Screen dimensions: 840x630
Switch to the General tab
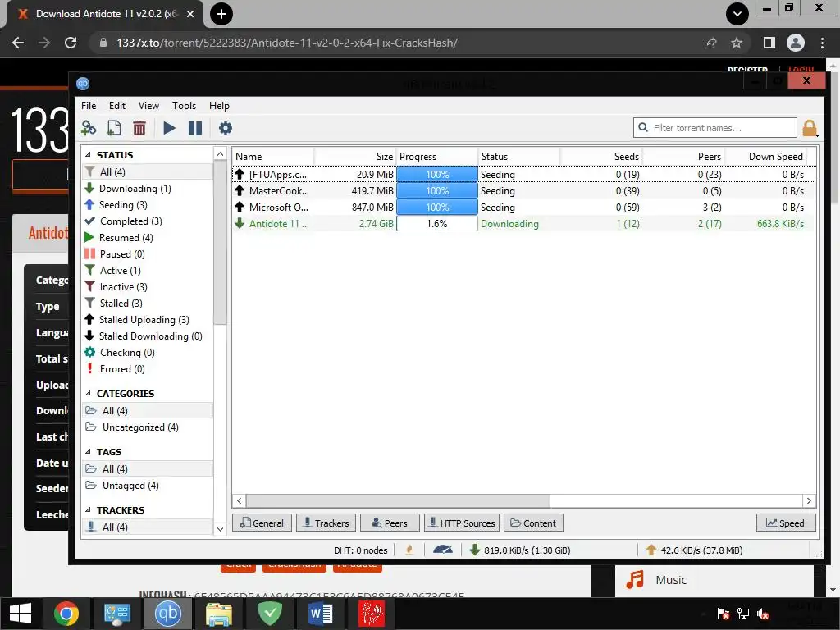click(x=262, y=523)
